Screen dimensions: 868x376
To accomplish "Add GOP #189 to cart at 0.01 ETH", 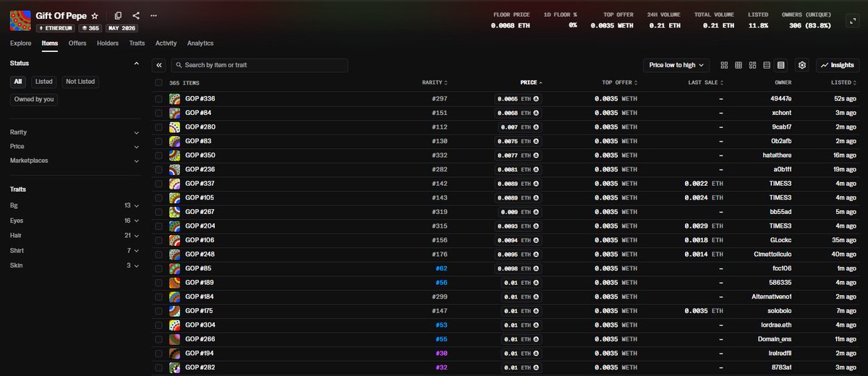I will pyautogui.click(x=521, y=282).
